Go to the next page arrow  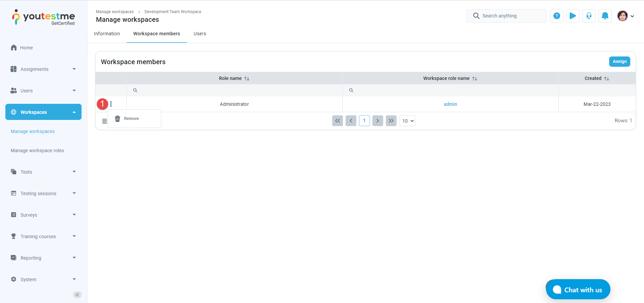(x=378, y=121)
